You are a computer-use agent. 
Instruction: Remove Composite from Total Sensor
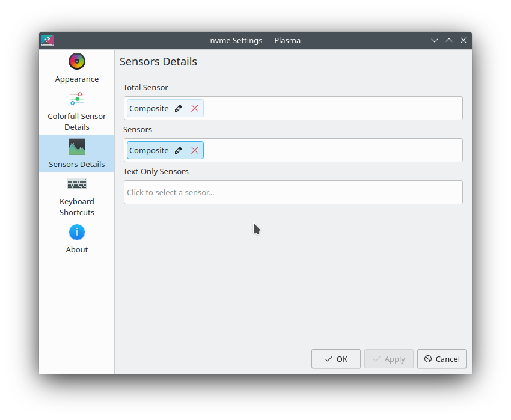click(195, 109)
